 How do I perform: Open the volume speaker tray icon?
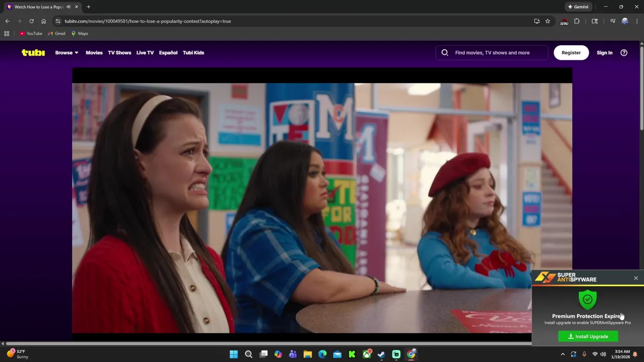603,354
